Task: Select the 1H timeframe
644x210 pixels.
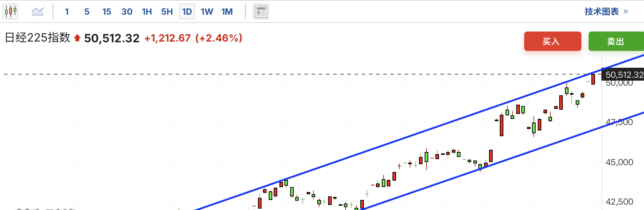Action: (147, 11)
